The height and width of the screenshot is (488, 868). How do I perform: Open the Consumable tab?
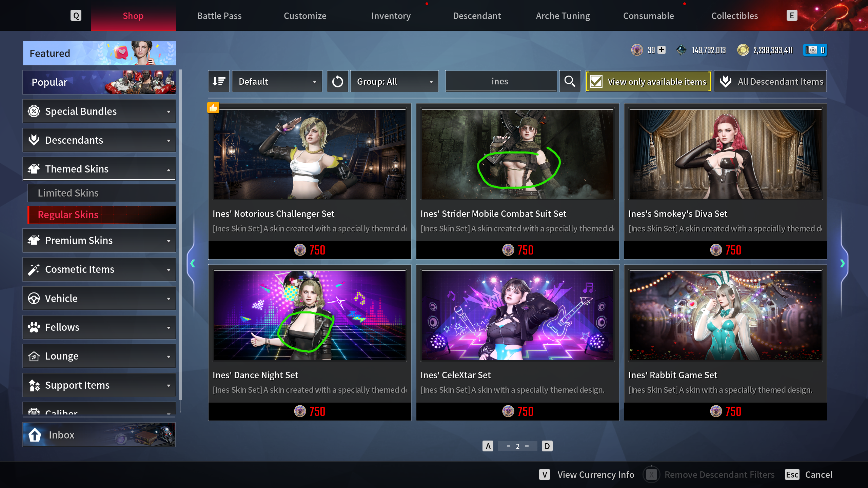point(649,16)
